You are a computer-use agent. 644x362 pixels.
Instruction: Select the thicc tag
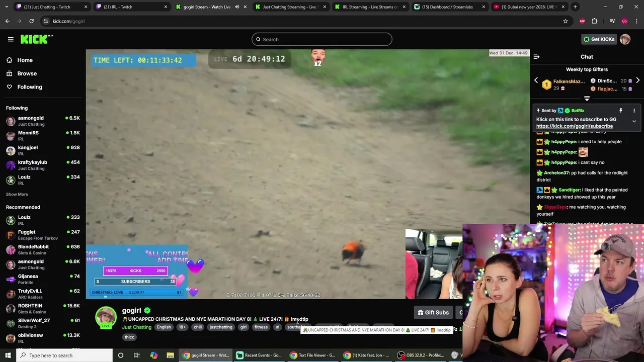(129, 337)
